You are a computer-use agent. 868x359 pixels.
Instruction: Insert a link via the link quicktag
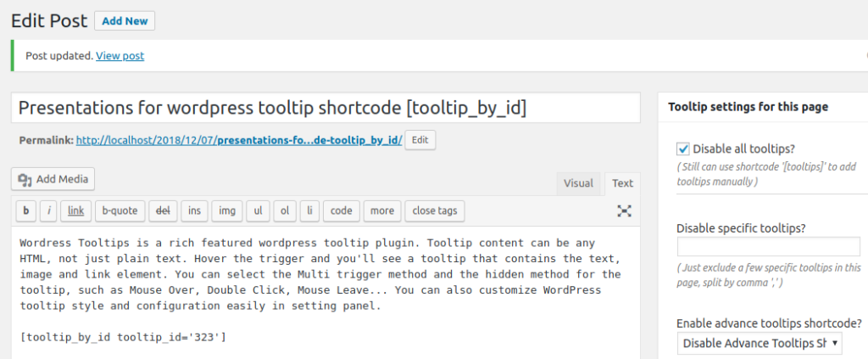pos(75,210)
